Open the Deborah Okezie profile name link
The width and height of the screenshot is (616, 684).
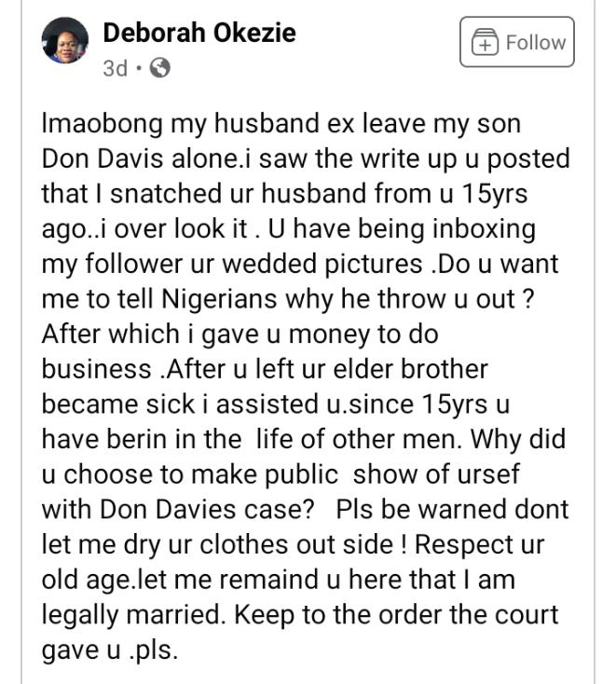tap(199, 33)
